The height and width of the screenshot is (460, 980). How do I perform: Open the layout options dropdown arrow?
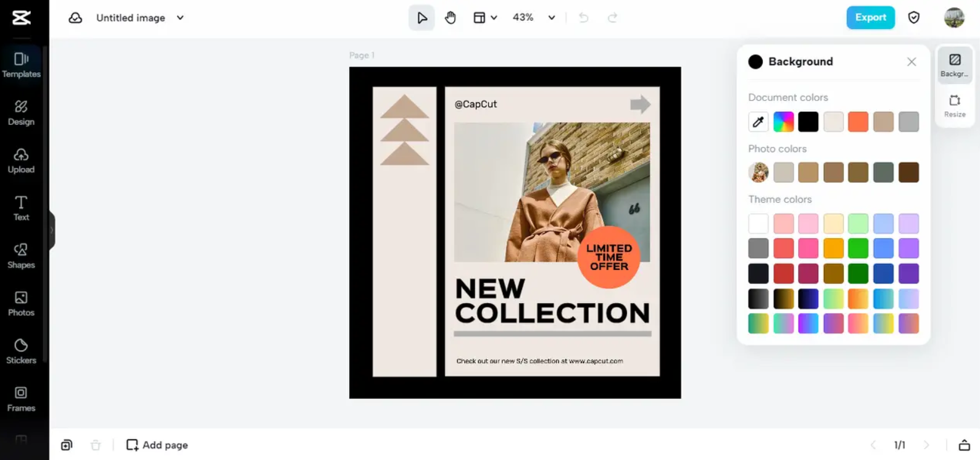pyautogui.click(x=494, y=18)
